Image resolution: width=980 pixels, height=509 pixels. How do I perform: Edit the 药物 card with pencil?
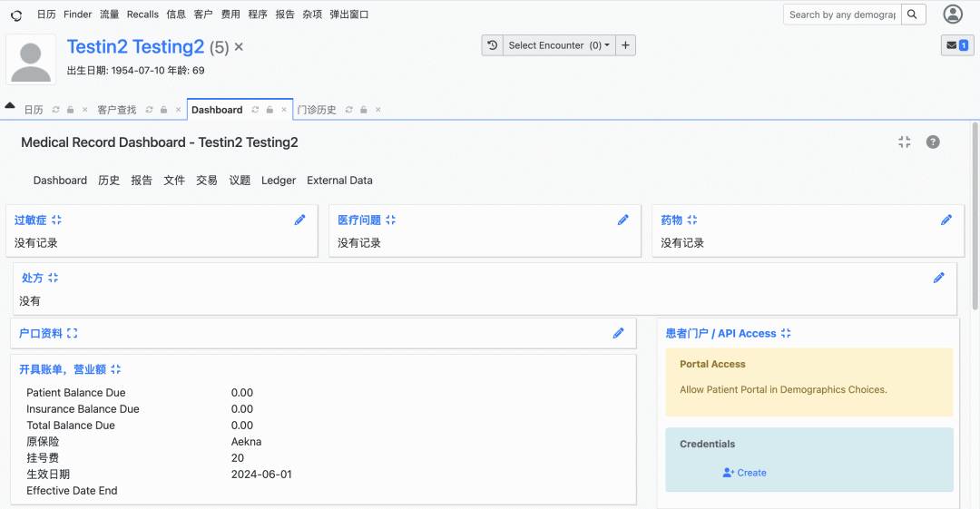(x=946, y=220)
